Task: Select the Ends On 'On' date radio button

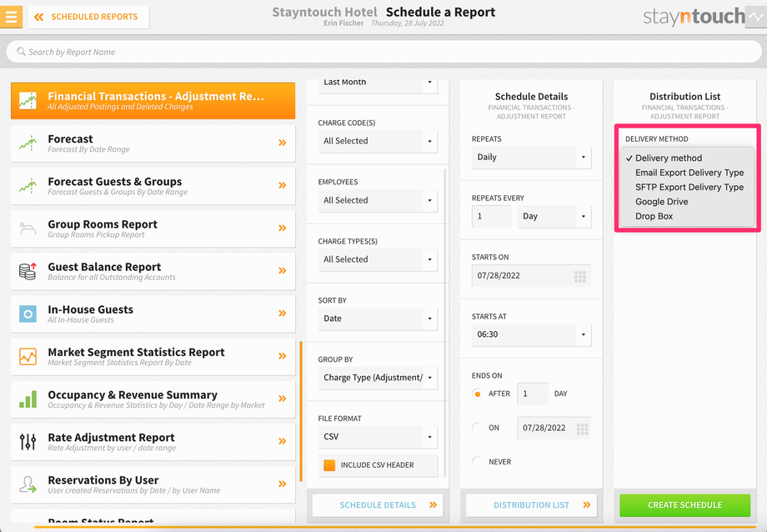Action: 478,428
